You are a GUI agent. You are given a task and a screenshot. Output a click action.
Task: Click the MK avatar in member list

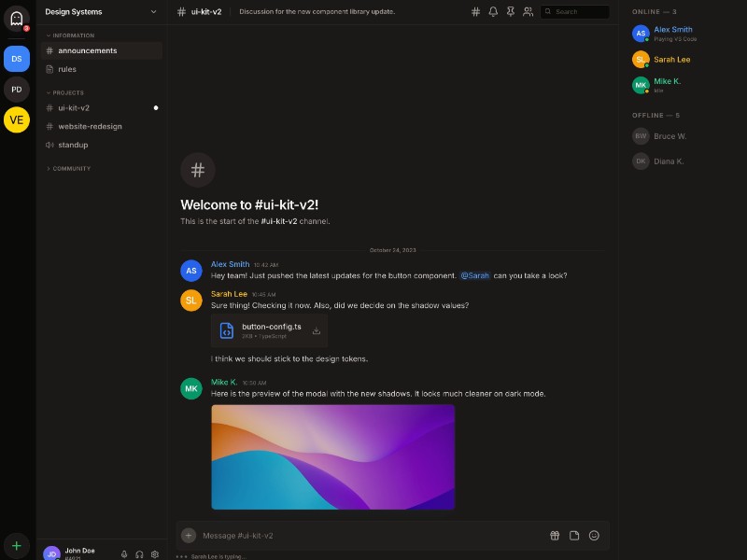click(x=641, y=85)
